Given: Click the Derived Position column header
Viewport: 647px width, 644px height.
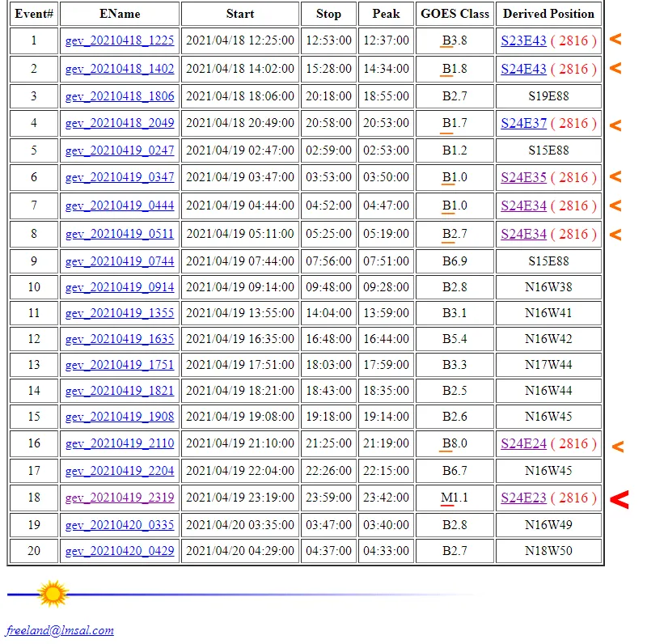Looking at the screenshot, I should tap(548, 14).
